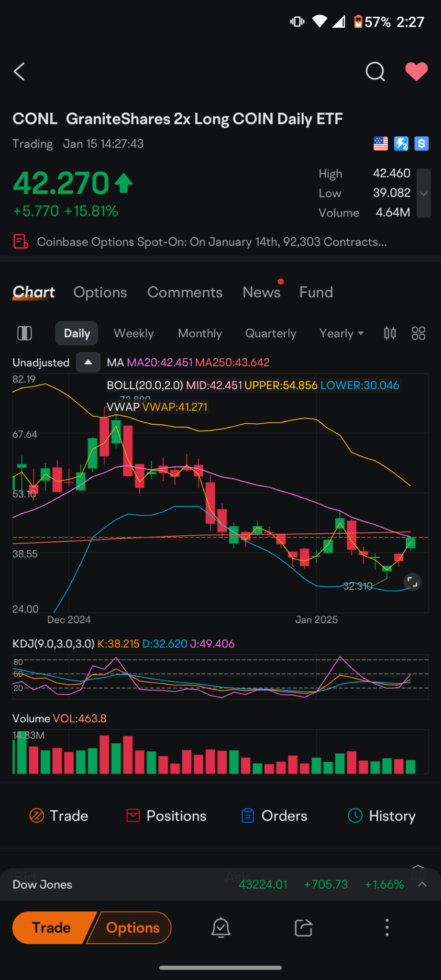Select the Weekly chart interval
Image resolution: width=441 pixels, height=980 pixels.
click(x=134, y=333)
